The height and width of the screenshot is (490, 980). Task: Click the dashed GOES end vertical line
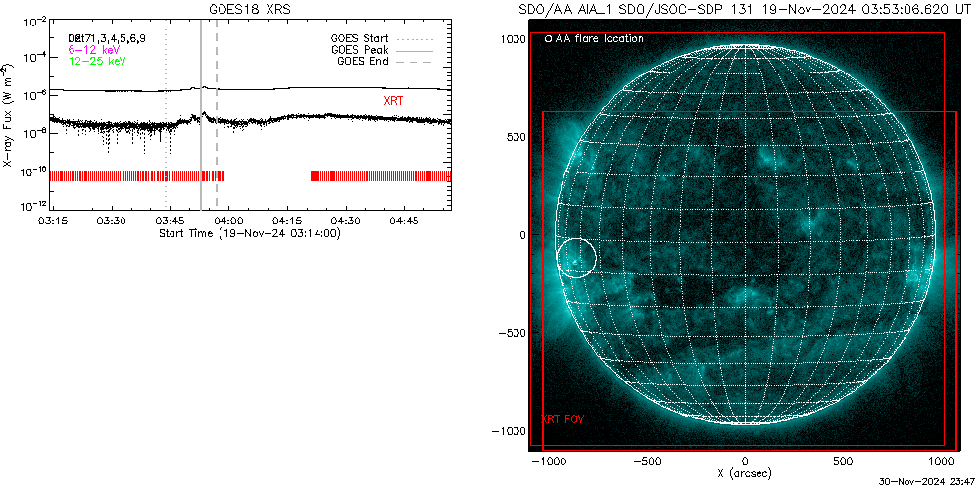[x=217, y=115]
